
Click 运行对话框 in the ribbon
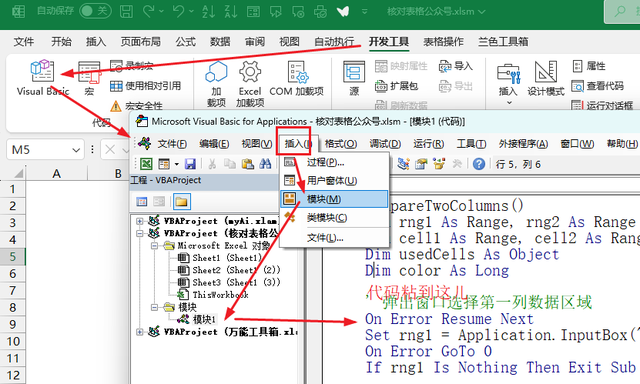pyautogui.click(x=602, y=106)
